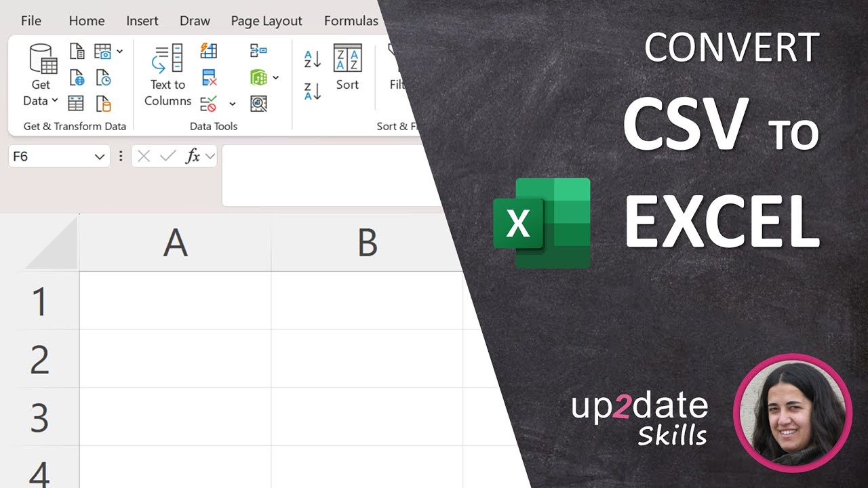This screenshot has width=868, height=488.
Task: Click the Consolidate icon
Action: [258, 51]
